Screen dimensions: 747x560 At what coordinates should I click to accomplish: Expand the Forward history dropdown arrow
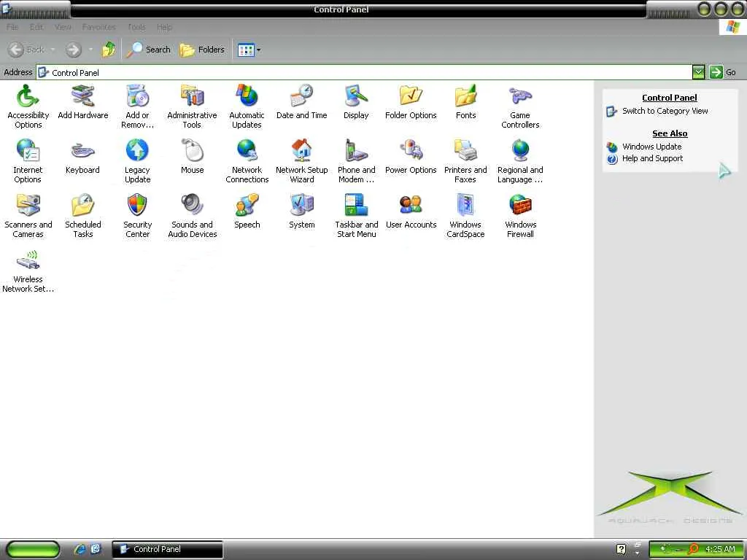coord(90,50)
